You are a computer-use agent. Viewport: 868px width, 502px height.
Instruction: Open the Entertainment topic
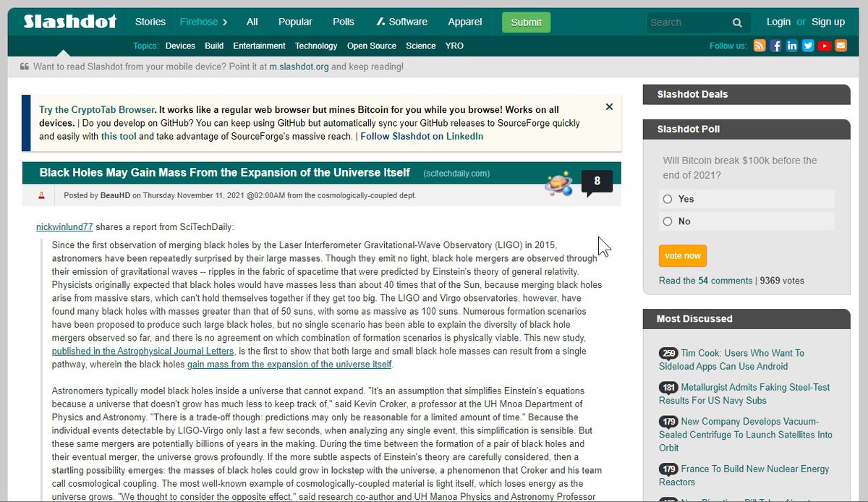point(259,46)
